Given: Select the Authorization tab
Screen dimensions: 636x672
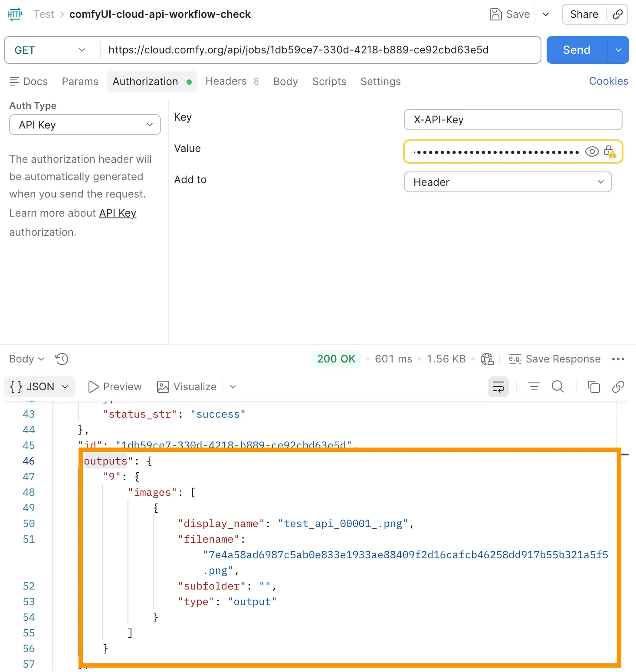Looking at the screenshot, I should (152, 81).
